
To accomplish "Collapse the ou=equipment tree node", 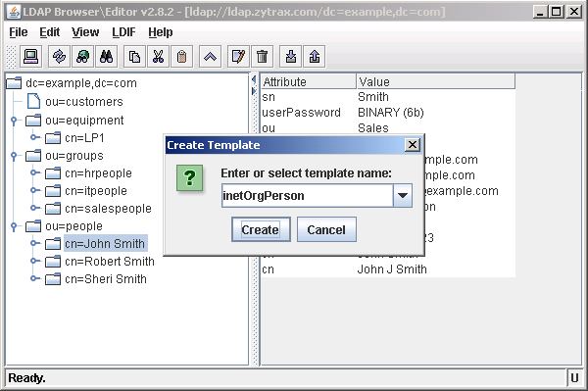I will (x=14, y=120).
